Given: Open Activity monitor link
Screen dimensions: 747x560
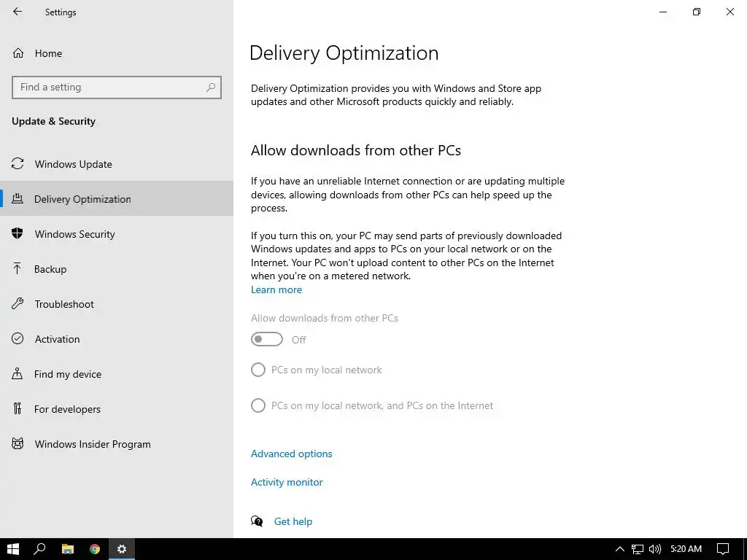Looking at the screenshot, I should point(287,482).
